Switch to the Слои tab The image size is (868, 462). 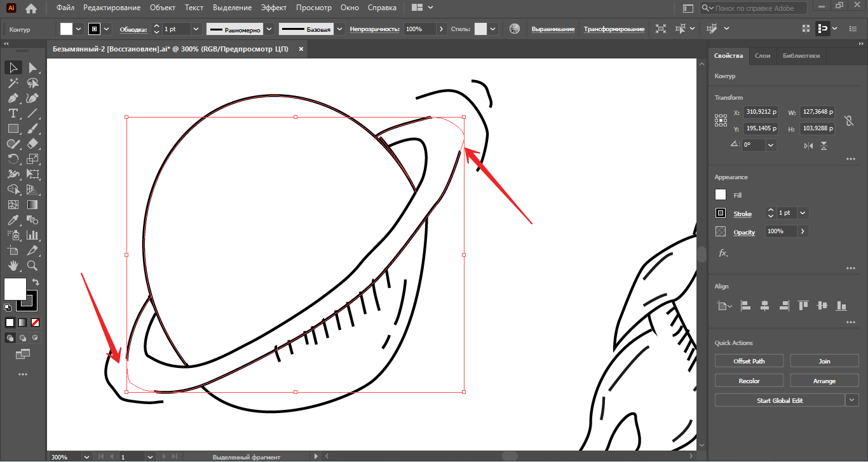coord(763,56)
